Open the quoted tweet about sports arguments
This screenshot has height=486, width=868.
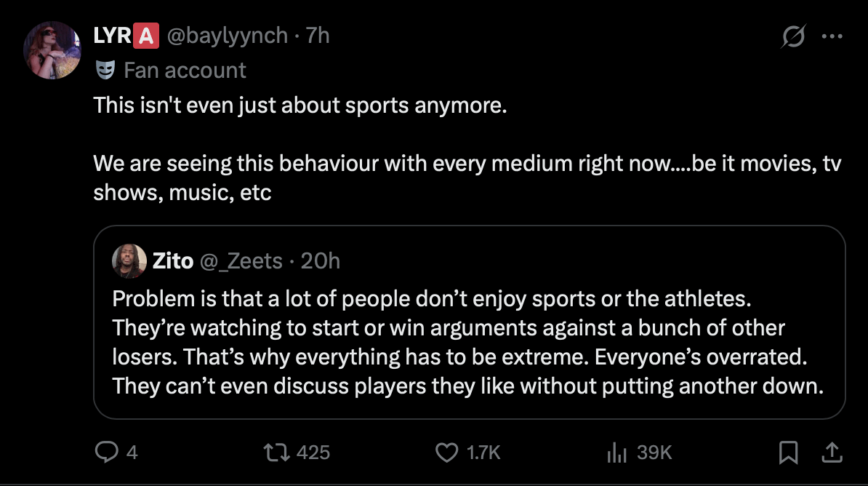(x=468, y=342)
